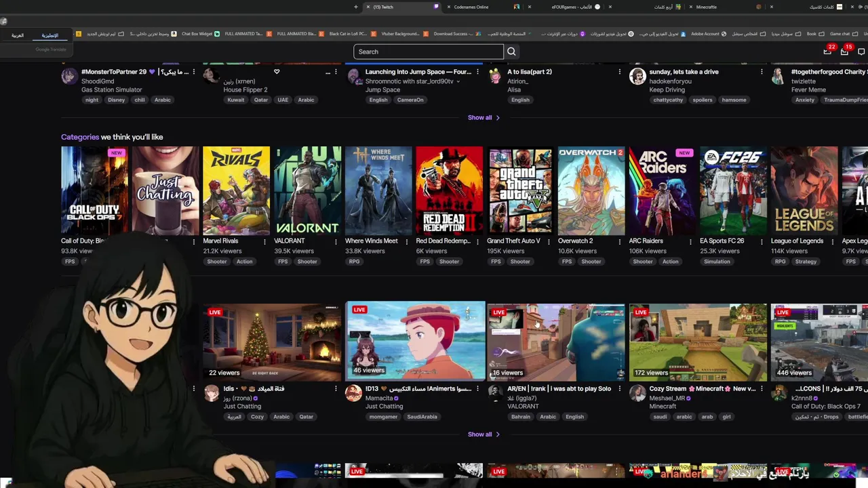The image size is (868, 488).
Task: Open options menu for League of Legends category
Action: tap(833, 241)
